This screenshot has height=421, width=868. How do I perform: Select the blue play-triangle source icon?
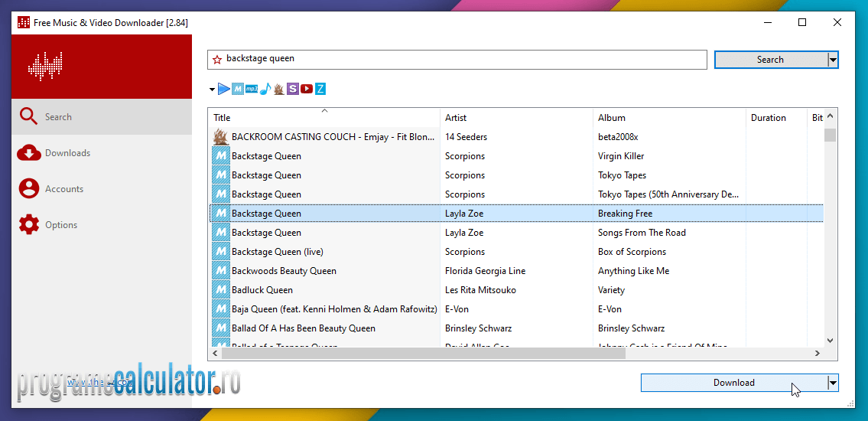click(x=223, y=89)
